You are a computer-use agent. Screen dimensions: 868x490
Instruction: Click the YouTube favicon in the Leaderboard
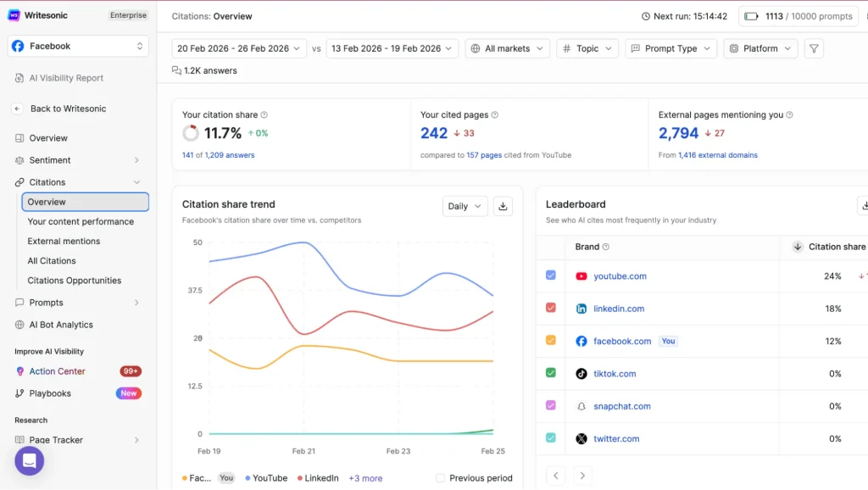[x=582, y=276]
